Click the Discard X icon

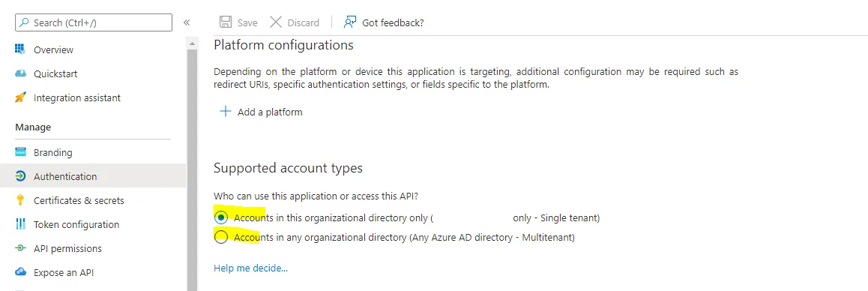pos(276,22)
